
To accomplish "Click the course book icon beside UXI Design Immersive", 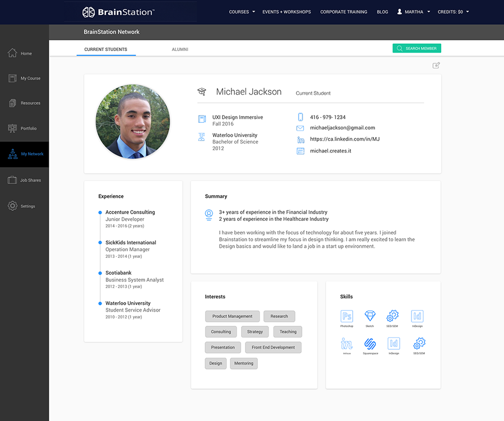I will [x=202, y=119].
